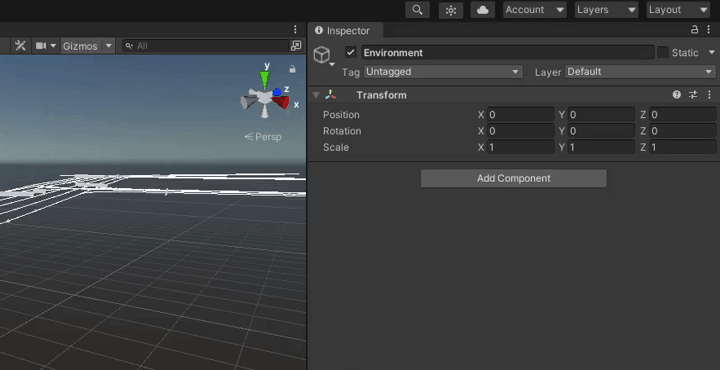Open the Account dropdown
Viewport: 720px width, 370px height.
point(534,10)
